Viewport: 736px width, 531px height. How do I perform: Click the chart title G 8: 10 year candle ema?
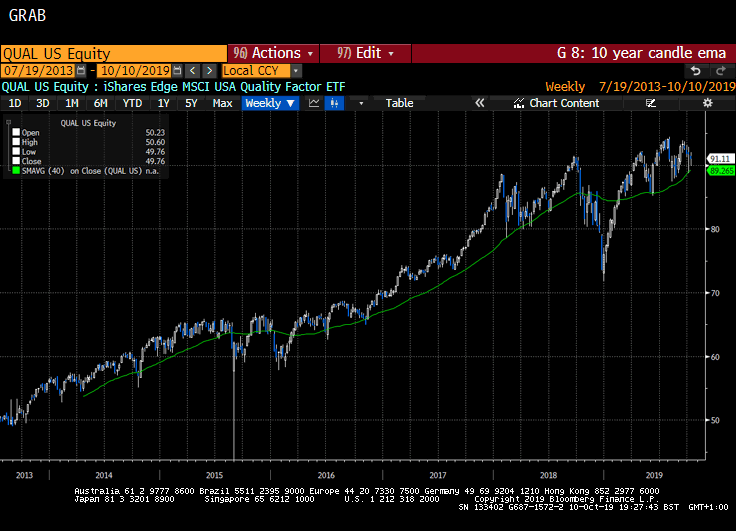tap(641, 53)
